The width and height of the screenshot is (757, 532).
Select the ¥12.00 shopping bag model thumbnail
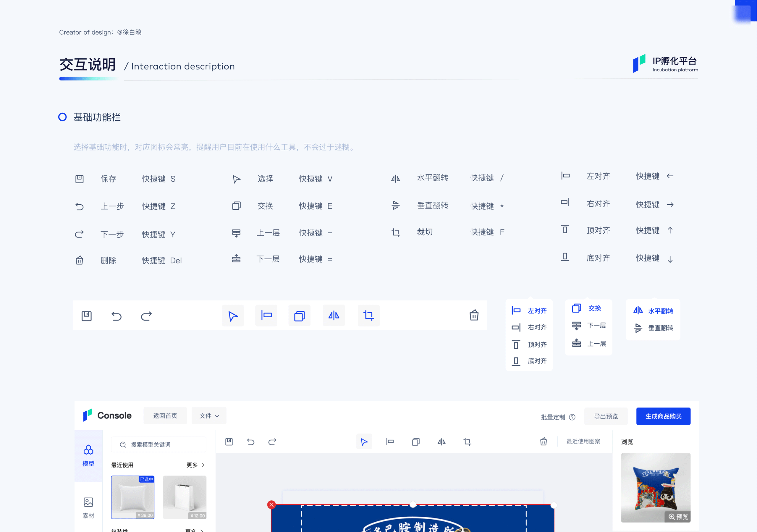pos(185,497)
